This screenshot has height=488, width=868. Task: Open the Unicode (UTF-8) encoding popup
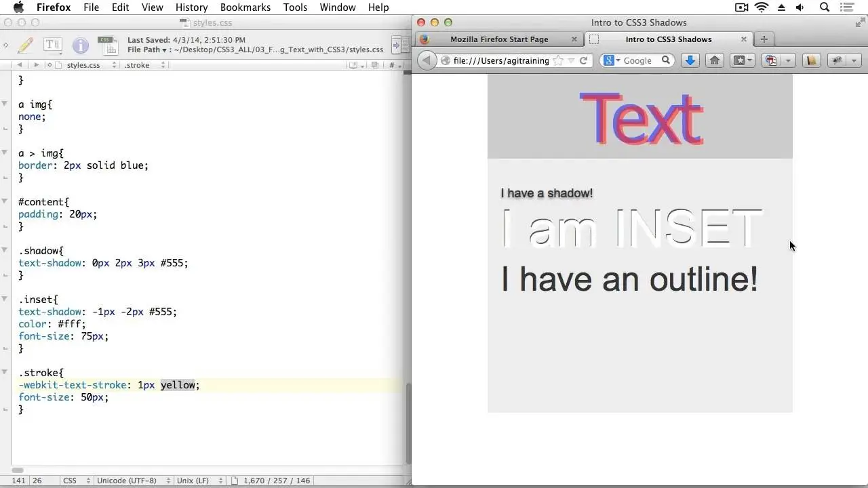coord(132,481)
